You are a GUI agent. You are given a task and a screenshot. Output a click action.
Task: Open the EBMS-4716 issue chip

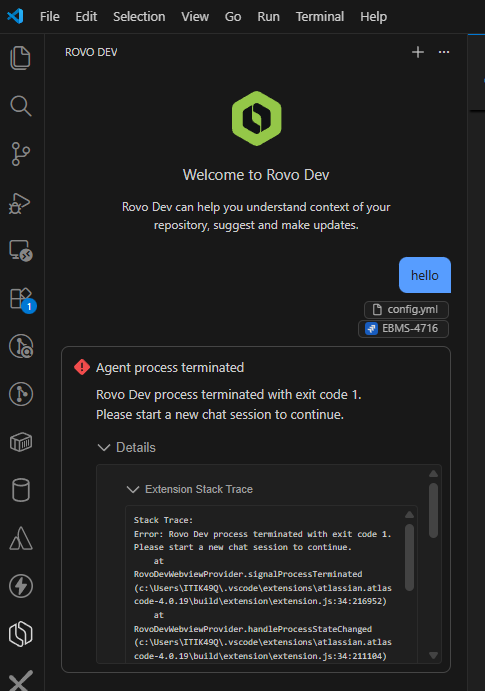click(x=404, y=329)
